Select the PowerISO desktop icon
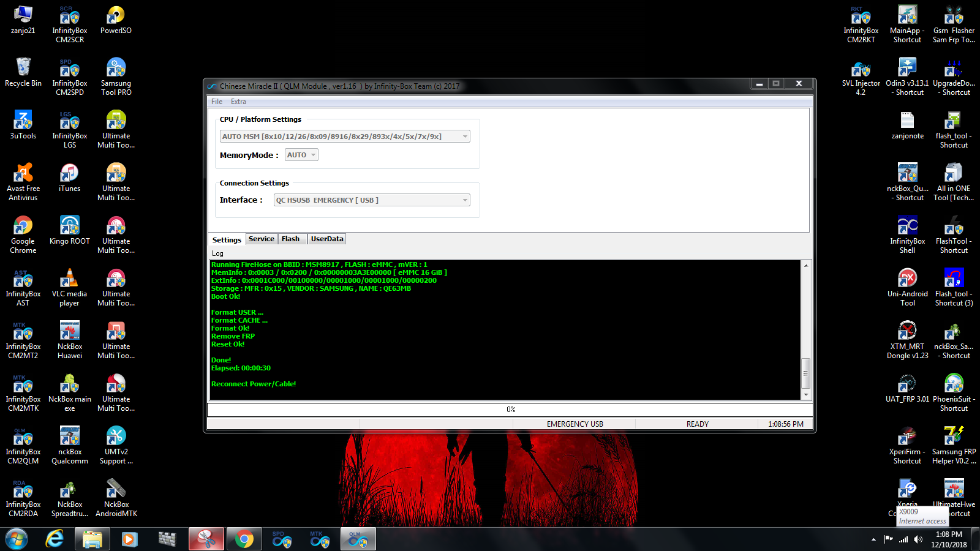Image resolution: width=980 pixels, height=551 pixels. point(116,20)
